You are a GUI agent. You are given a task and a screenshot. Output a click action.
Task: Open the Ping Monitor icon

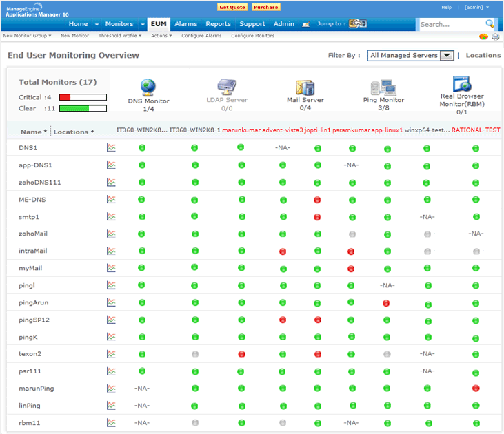[x=383, y=87]
